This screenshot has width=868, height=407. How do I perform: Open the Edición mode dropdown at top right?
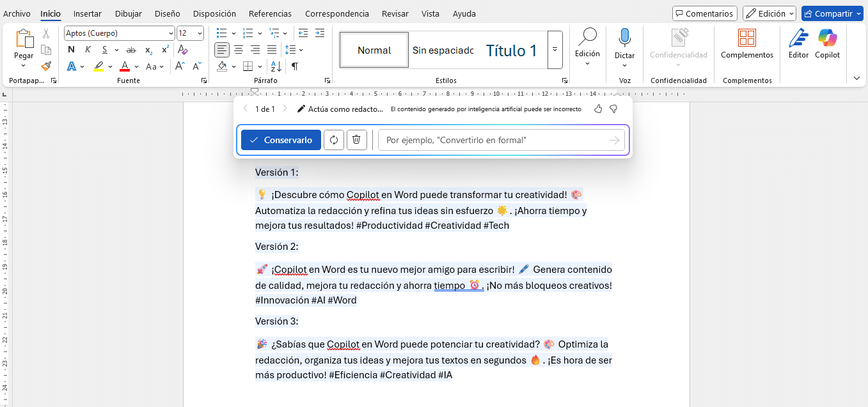(x=769, y=13)
